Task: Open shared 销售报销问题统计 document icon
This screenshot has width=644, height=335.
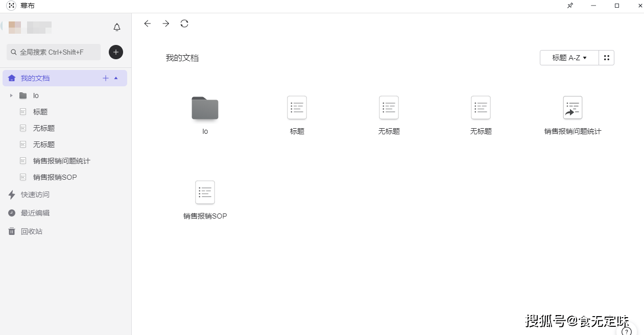Action: [573, 108]
